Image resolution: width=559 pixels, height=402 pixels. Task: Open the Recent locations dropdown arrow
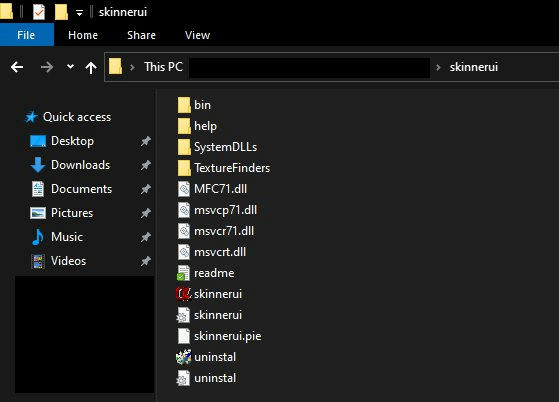coord(71,67)
